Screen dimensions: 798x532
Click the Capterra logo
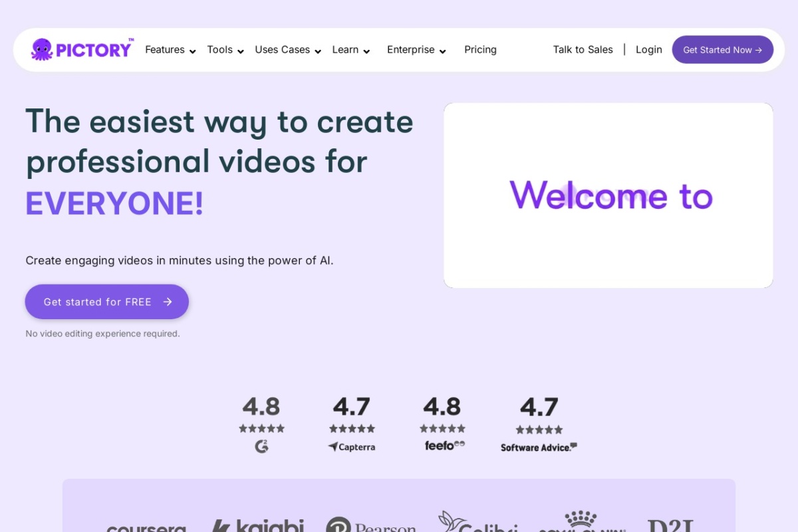pos(352,447)
